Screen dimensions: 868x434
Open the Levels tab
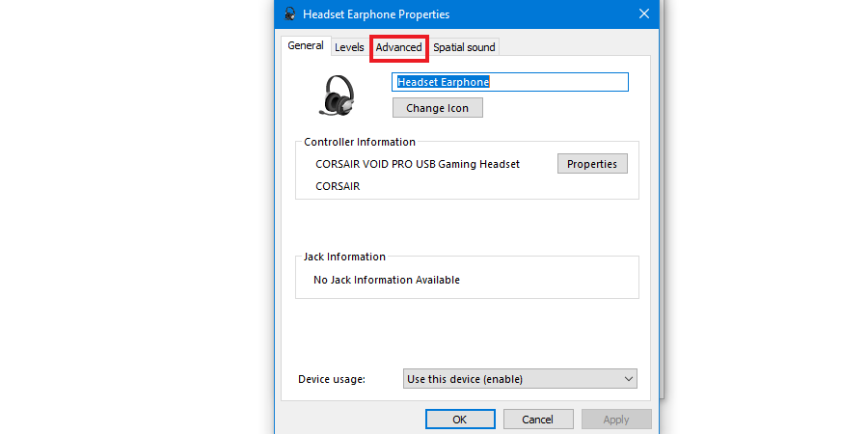pyautogui.click(x=349, y=47)
